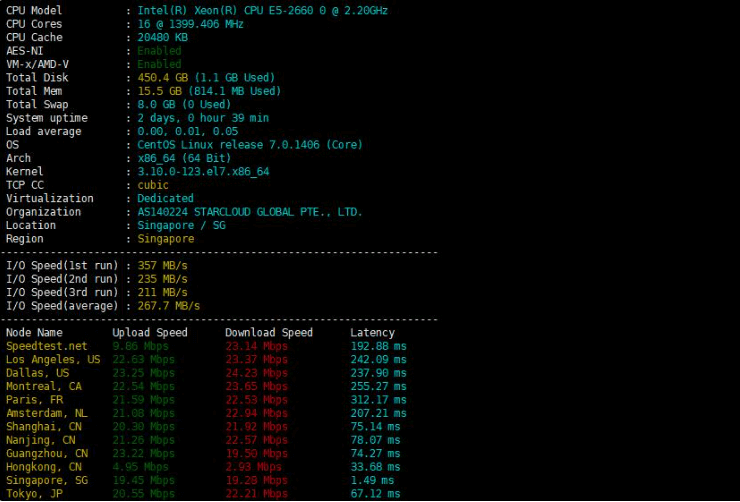Click the Arch value x86_64 (64 Bit)
Viewport: 740px width, 502px height.
pyautogui.click(x=184, y=158)
